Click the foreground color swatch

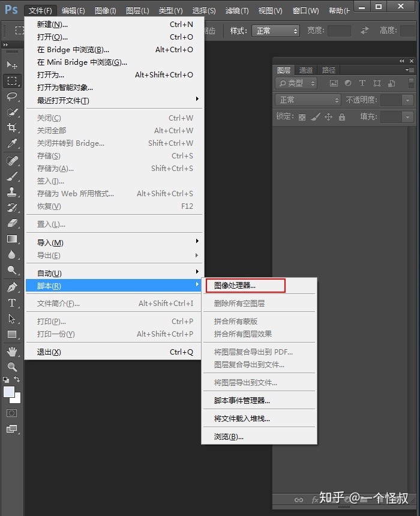(9, 392)
